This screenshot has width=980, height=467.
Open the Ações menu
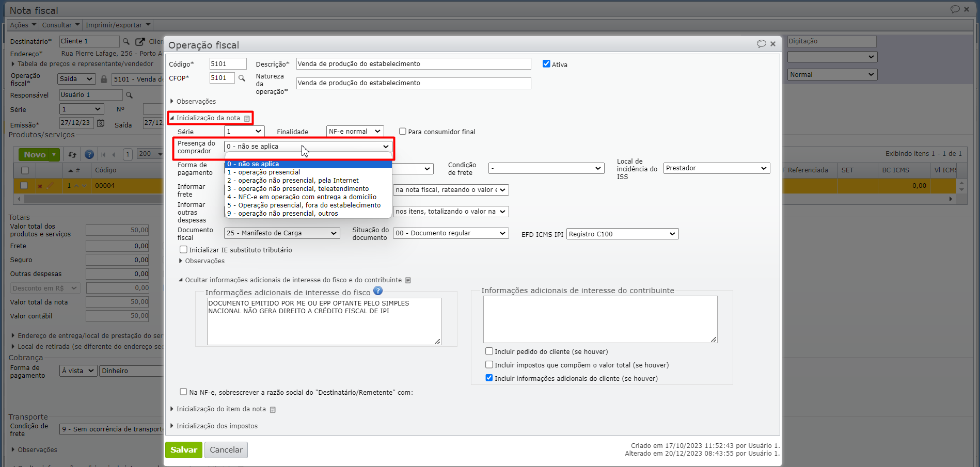click(x=23, y=25)
